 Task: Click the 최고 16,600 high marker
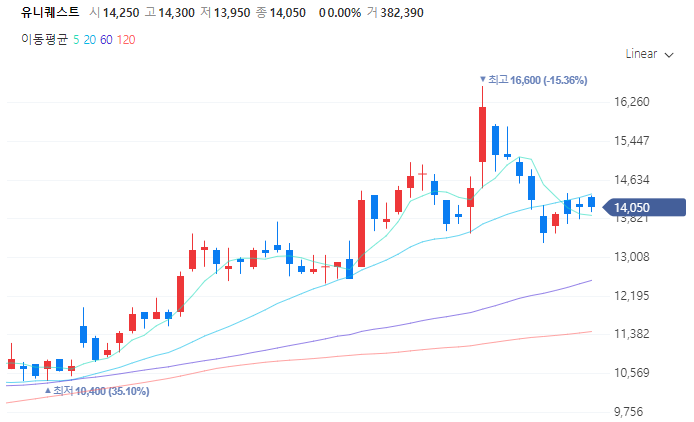[x=534, y=80]
